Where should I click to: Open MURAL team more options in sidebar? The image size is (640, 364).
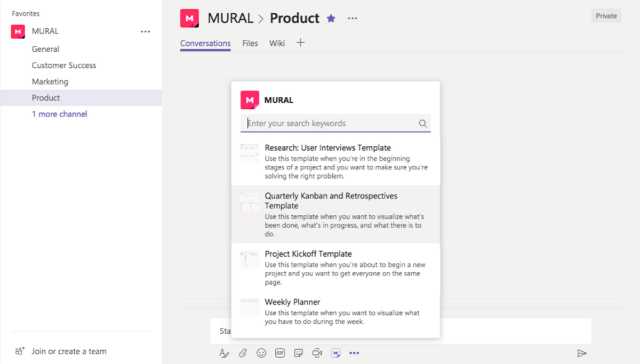pyautogui.click(x=145, y=31)
